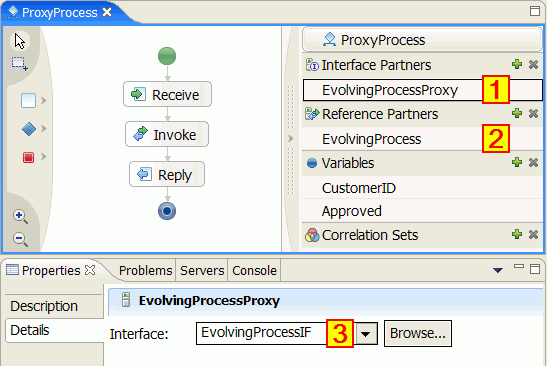Select the CustomerID variable
This screenshot has width=547, height=366.
pos(422,188)
